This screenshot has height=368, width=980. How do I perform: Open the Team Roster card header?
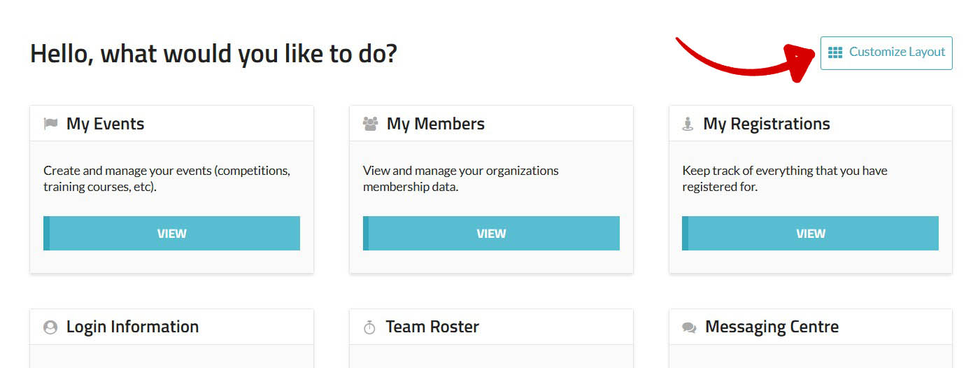(432, 327)
